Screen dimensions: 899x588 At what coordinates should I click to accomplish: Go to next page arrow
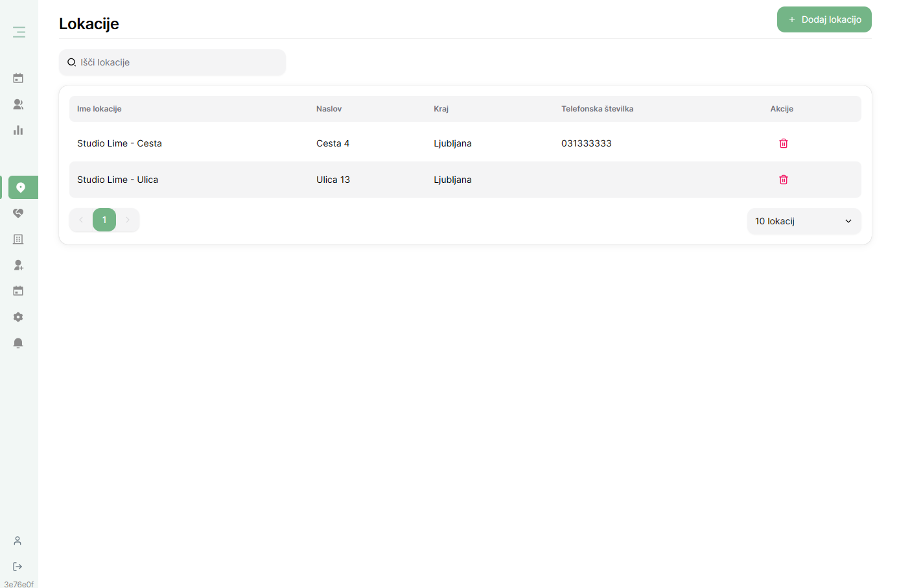pyautogui.click(x=128, y=220)
